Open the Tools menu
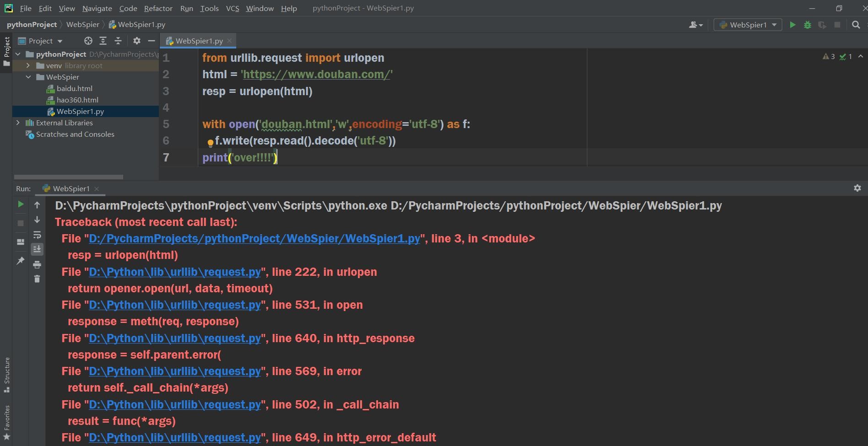 [x=209, y=8]
